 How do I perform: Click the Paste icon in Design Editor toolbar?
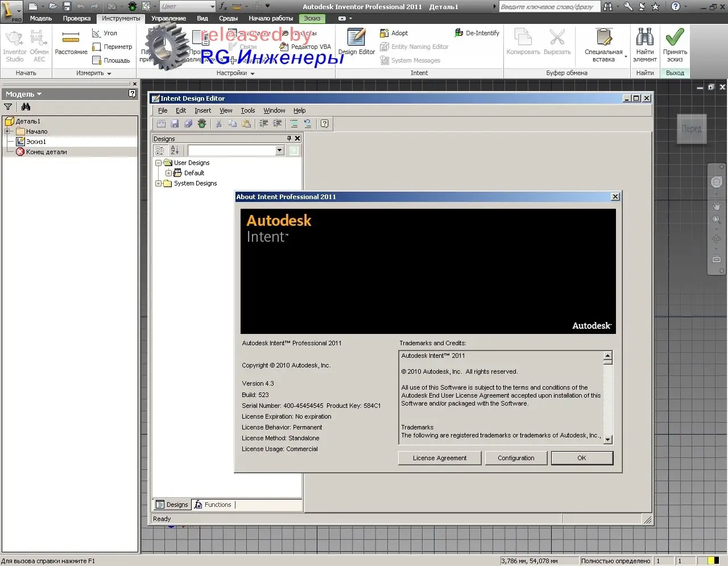tap(246, 123)
